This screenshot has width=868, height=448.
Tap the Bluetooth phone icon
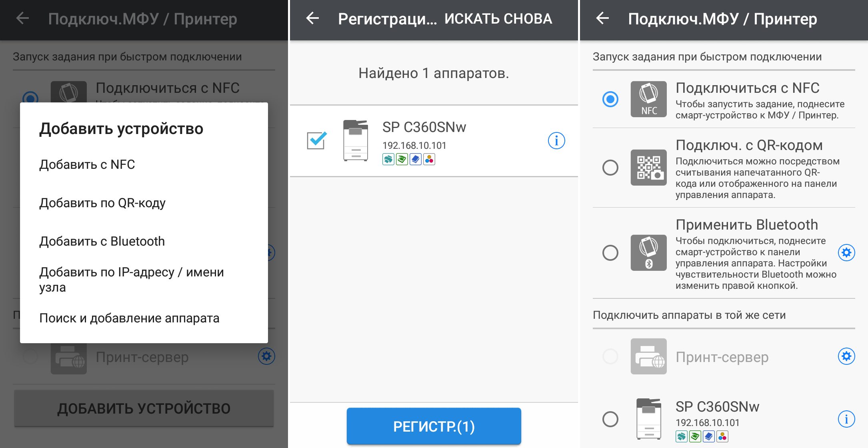tap(648, 252)
